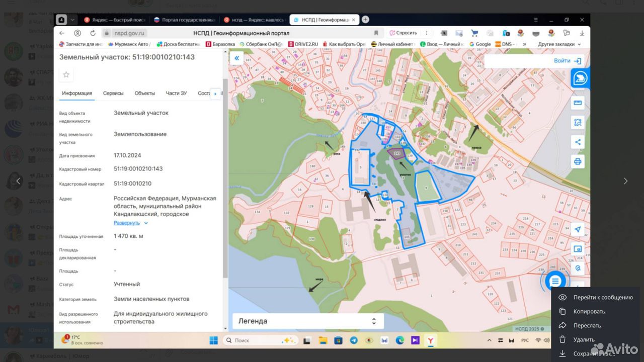Open the NSPD assistant icon under Войти
Viewport: 644px width, 362px height.
[x=581, y=78]
